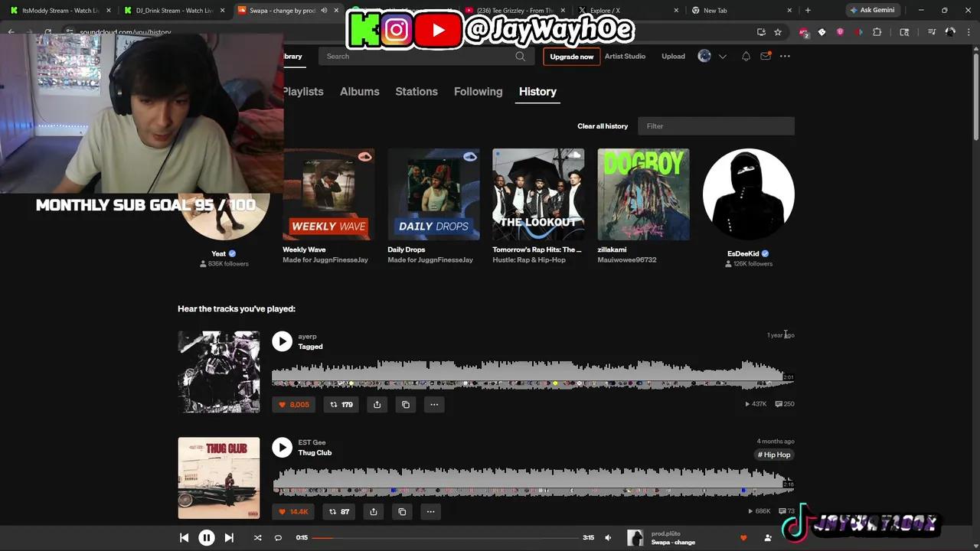
Task: Switch to the Albums tab
Action: pyautogui.click(x=359, y=91)
